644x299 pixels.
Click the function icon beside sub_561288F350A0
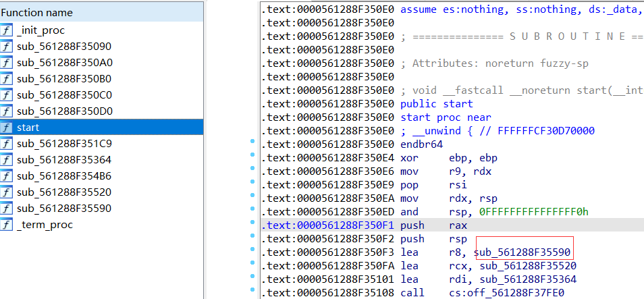coord(7,63)
